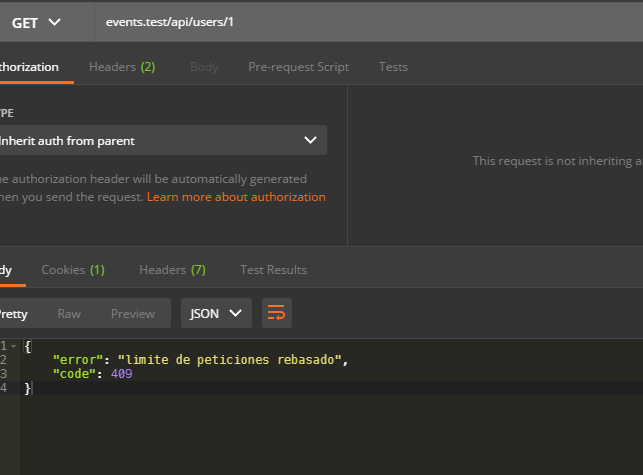The height and width of the screenshot is (475, 643).
Task: Click the request URL input field
Action: [x=360, y=22]
